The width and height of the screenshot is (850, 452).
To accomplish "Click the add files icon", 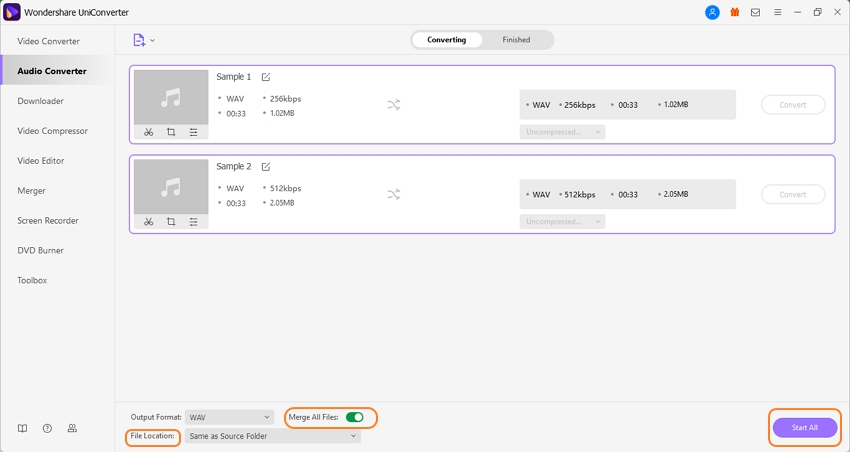I will [140, 40].
